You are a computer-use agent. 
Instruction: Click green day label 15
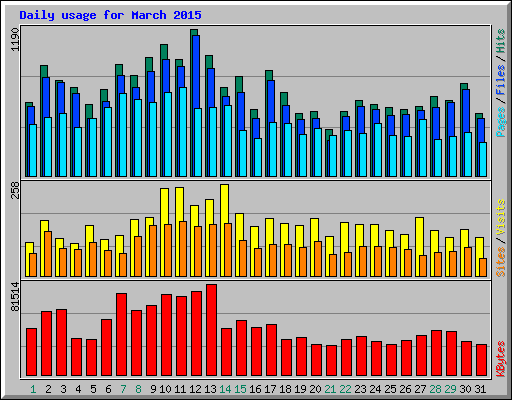(x=240, y=389)
